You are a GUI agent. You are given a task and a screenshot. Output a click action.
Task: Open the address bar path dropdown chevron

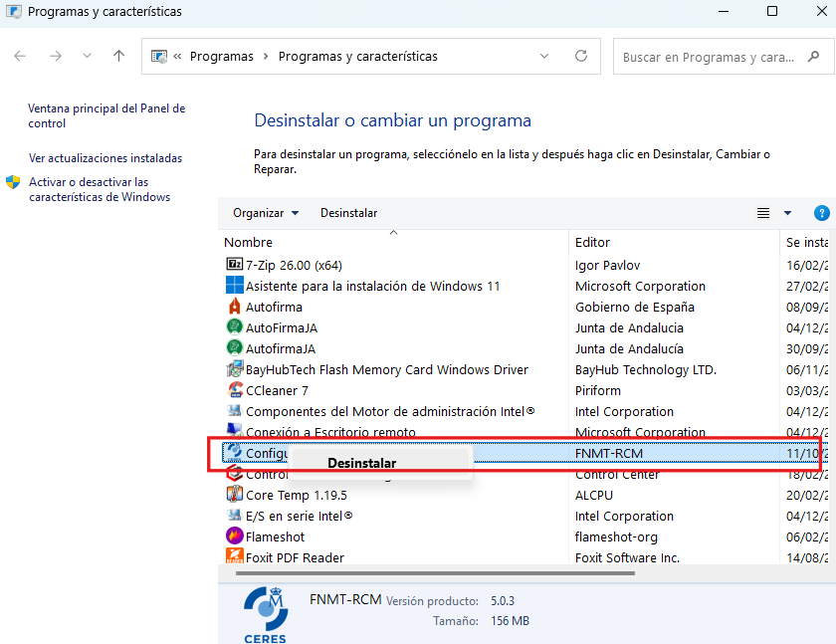pyautogui.click(x=543, y=56)
